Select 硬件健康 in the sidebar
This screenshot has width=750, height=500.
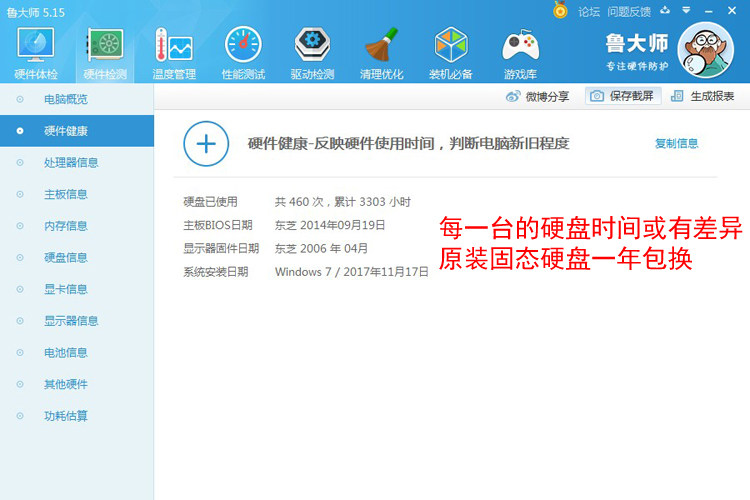77,131
